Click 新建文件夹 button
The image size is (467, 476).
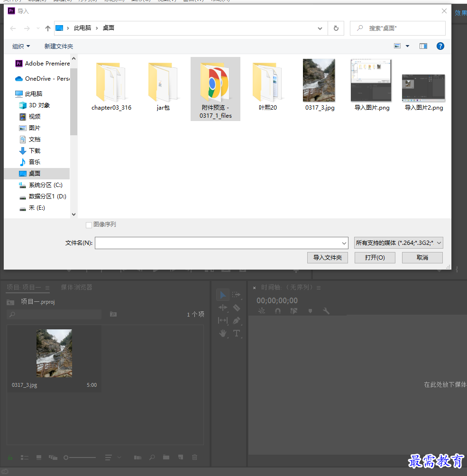tap(58, 46)
